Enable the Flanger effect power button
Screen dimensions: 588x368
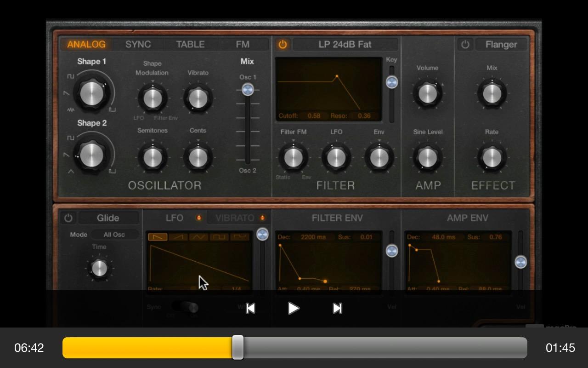[x=465, y=45]
